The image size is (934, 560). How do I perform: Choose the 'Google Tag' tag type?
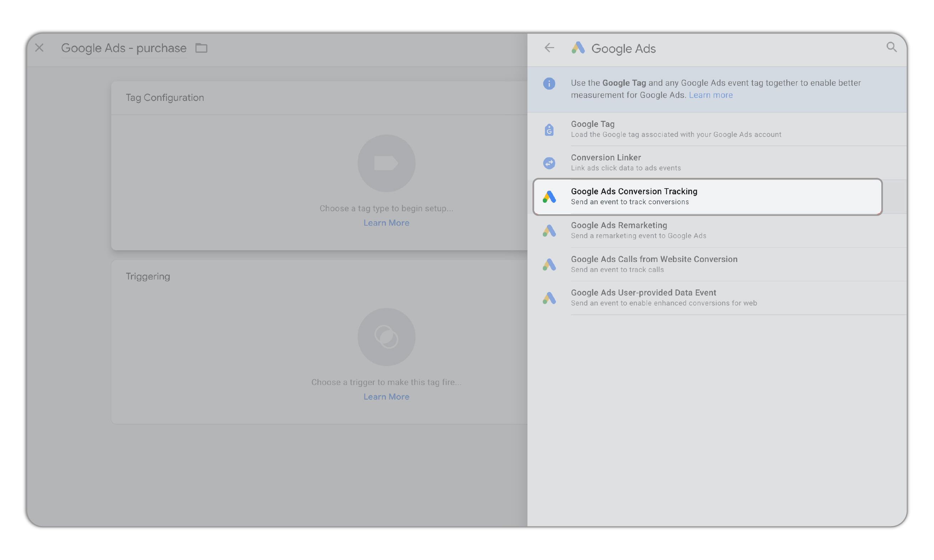(716, 129)
